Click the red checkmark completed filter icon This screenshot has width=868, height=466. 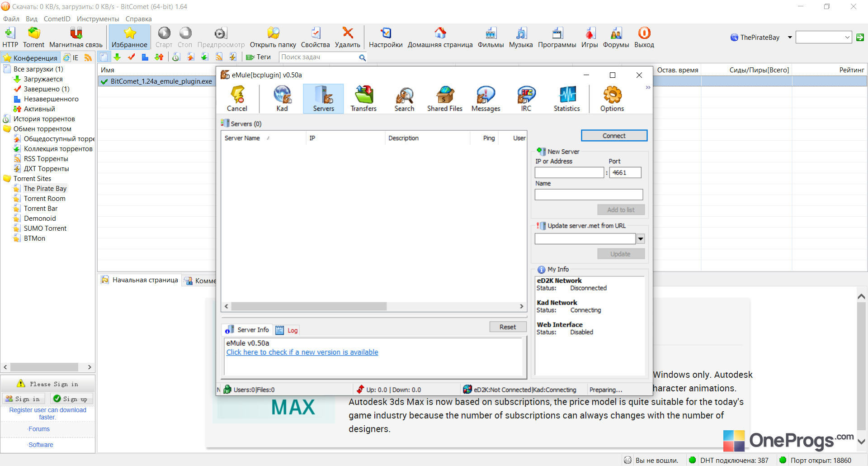coord(131,57)
